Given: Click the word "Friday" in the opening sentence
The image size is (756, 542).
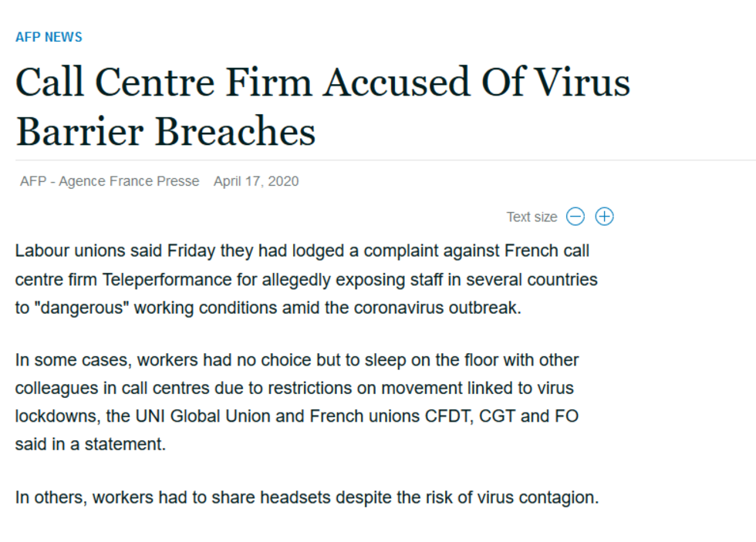Looking at the screenshot, I should (x=191, y=251).
